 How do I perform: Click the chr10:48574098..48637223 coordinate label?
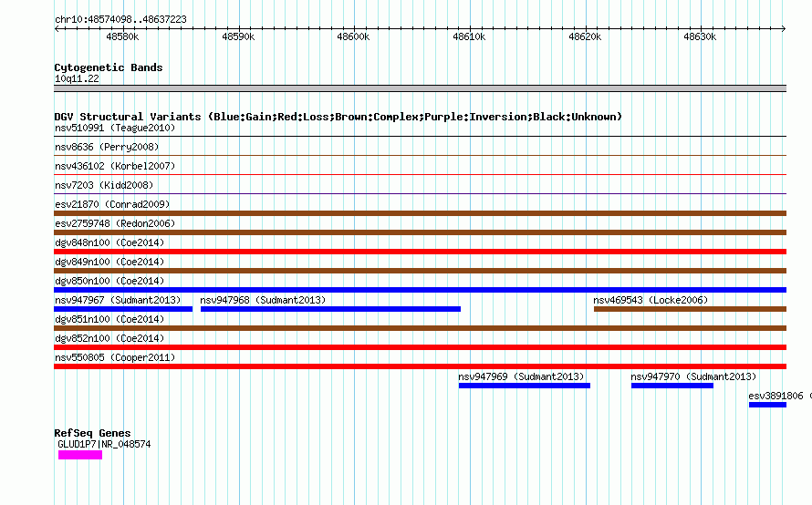pos(120,19)
